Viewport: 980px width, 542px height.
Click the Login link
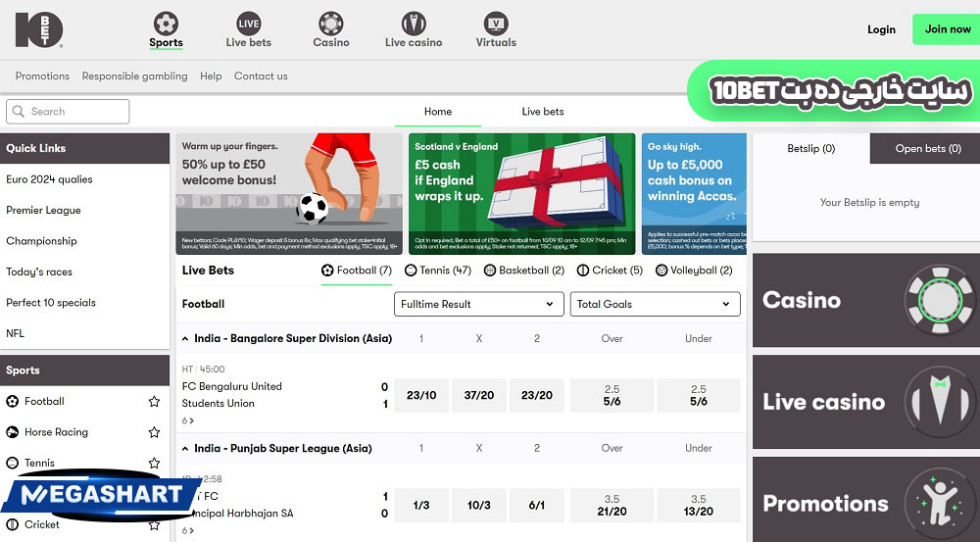pyautogui.click(x=881, y=29)
